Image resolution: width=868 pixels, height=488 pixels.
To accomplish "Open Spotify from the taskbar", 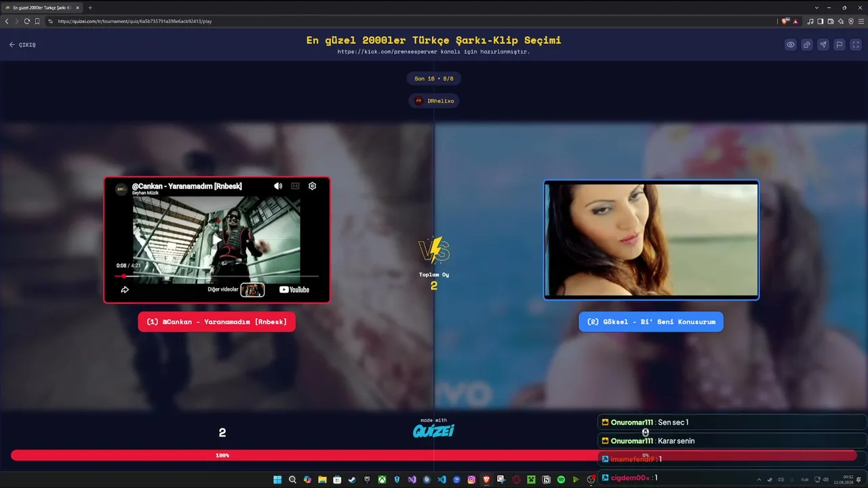I will tap(561, 480).
